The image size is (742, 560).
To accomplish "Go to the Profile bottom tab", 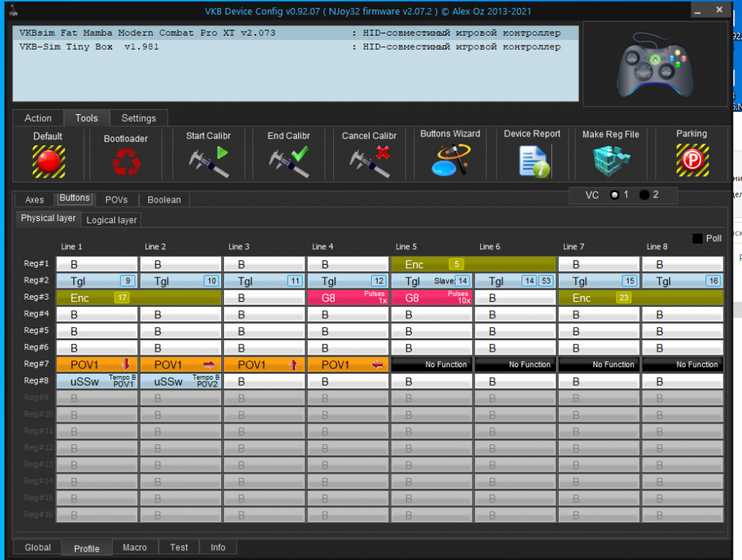I will (x=87, y=548).
